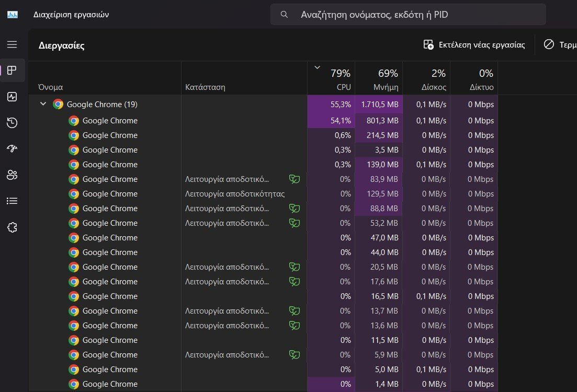Viewport: 577px width, 392px height.
Task: Select Chrome process using 3,5 MB memory
Action: pyautogui.click(x=263, y=150)
